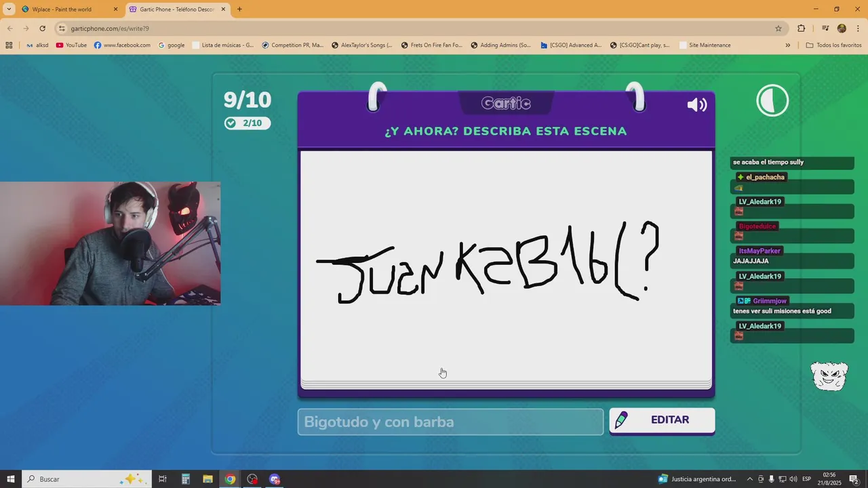Open the Chrome apps grid shortcut

[9, 45]
